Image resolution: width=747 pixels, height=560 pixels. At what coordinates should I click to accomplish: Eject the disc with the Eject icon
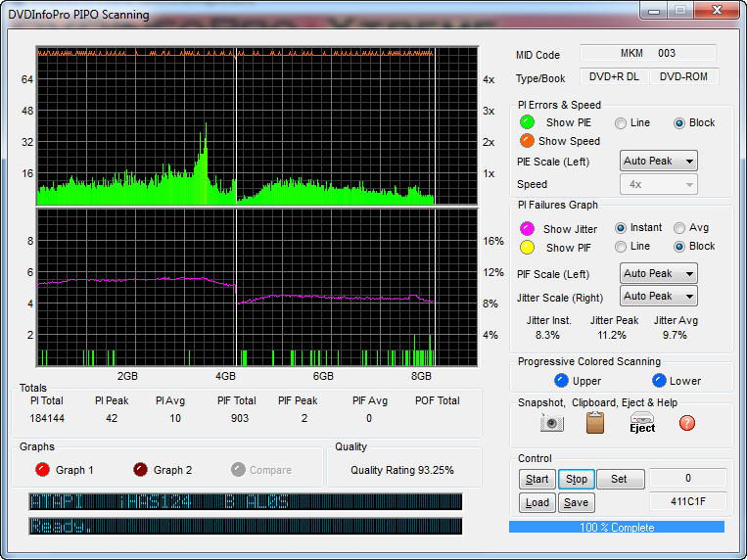tap(642, 422)
